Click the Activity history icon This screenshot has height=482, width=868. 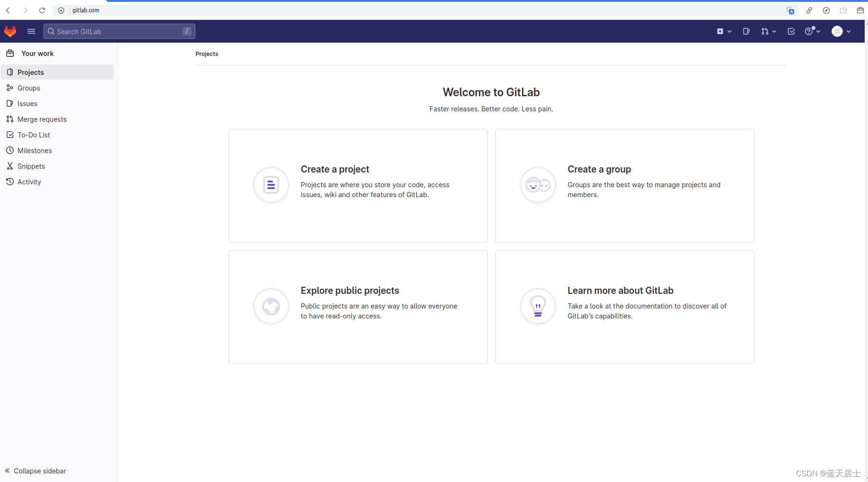pyautogui.click(x=9, y=182)
